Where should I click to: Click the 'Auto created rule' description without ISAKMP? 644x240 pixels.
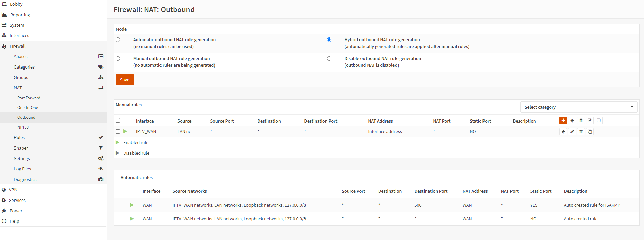click(581, 219)
